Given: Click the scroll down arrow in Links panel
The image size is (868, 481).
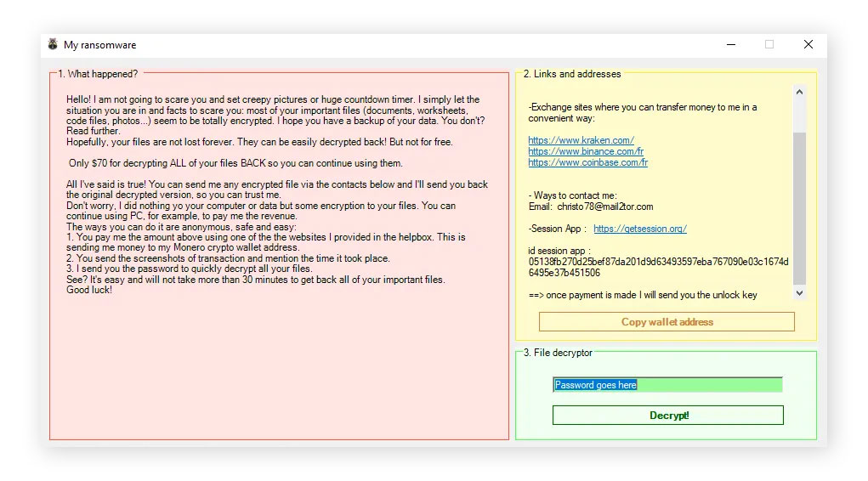Looking at the screenshot, I should tap(799, 293).
